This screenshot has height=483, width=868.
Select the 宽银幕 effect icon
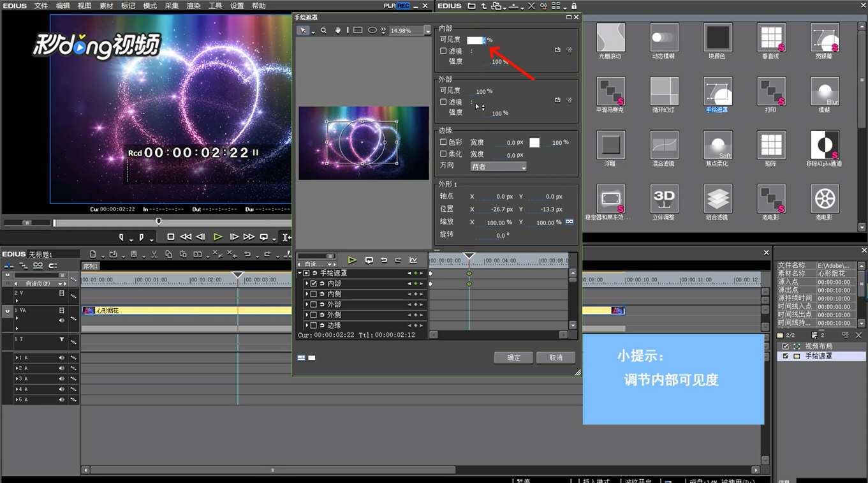click(825, 38)
